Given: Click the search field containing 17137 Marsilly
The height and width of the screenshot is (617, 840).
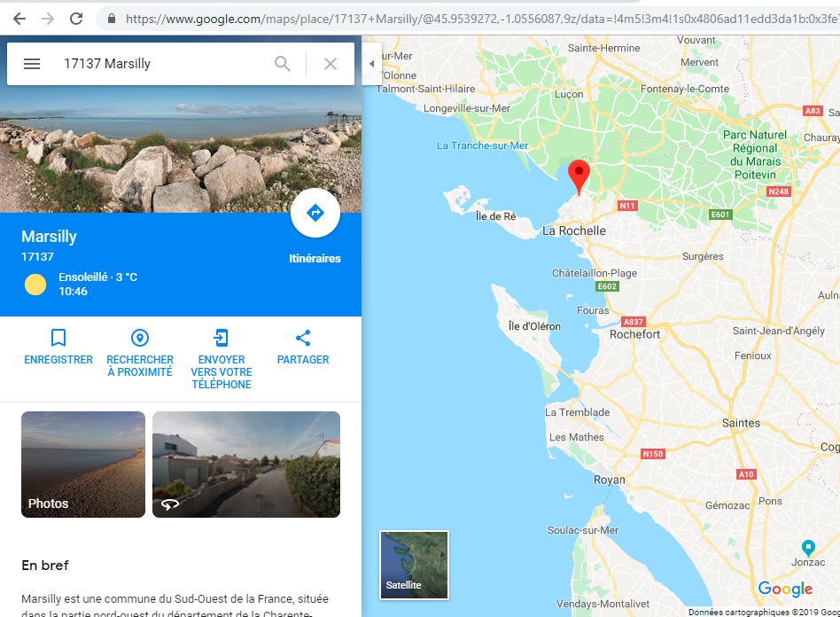Looking at the screenshot, I should coord(159,64).
